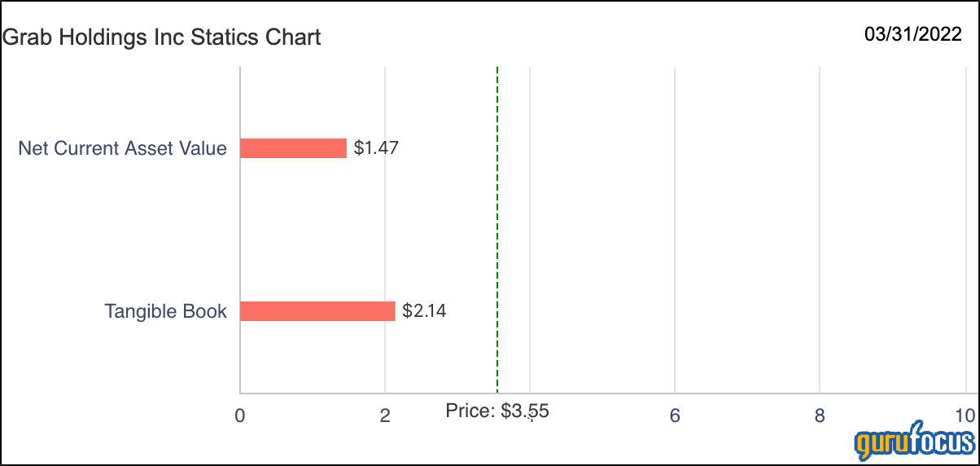This screenshot has width=980, height=466.
Task: Click the Net Current Asset Value axis label
Action: [123, 148]
